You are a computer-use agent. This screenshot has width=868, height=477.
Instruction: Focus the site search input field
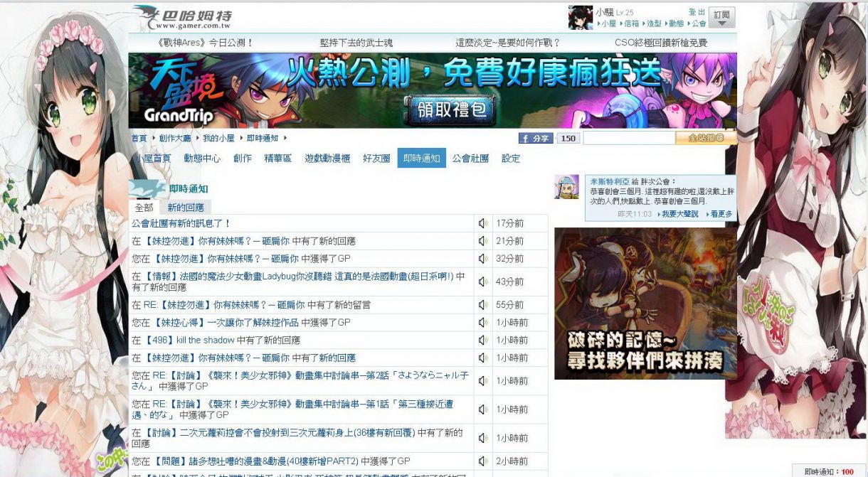coord(629,138)
